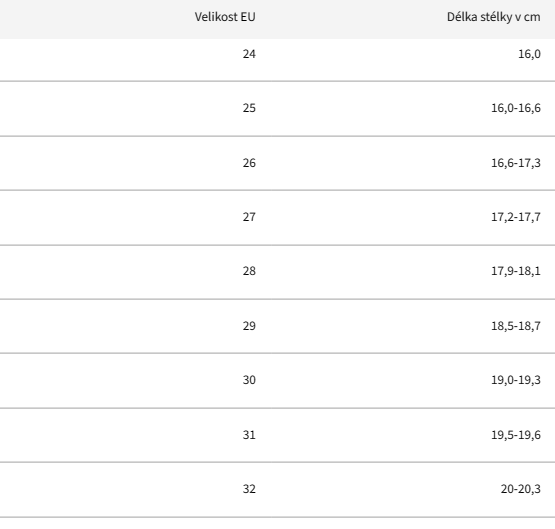Click the 19,5-19,6 length value
The width and height of the screenshot is (555, 529).
(x=516, y=435)
